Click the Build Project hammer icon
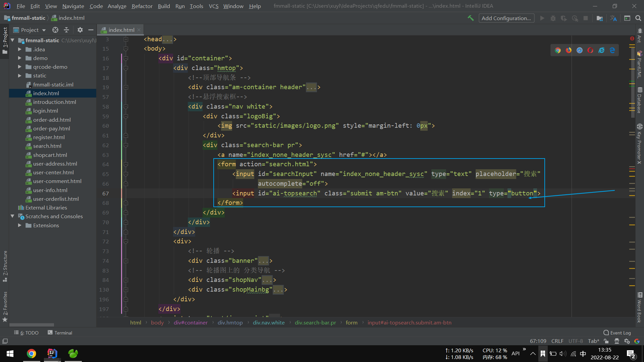The width and height of the screenshot is (644, 362). pos(471,18)
